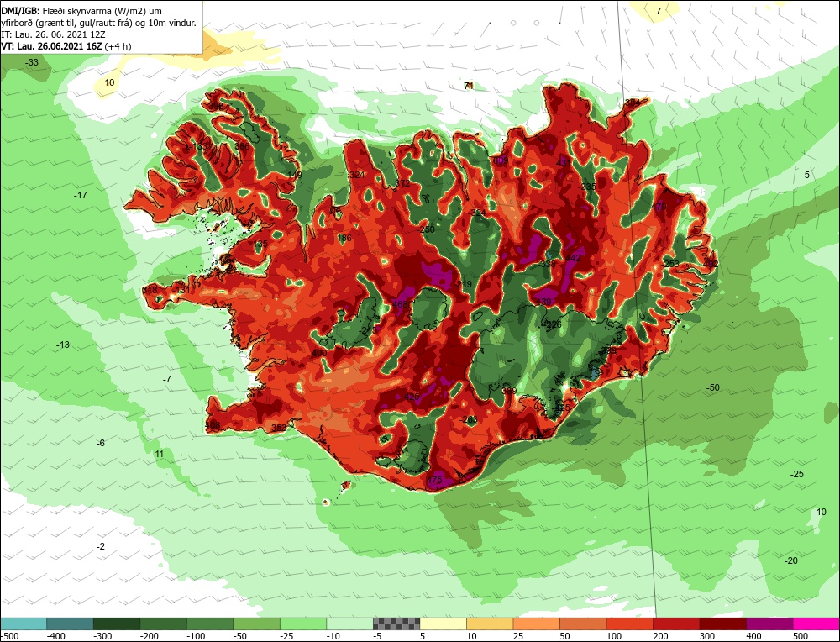Viewport: 840px width, 642px height.
Task: Click the -11 ocean value
Action: (x=158, y=454)
